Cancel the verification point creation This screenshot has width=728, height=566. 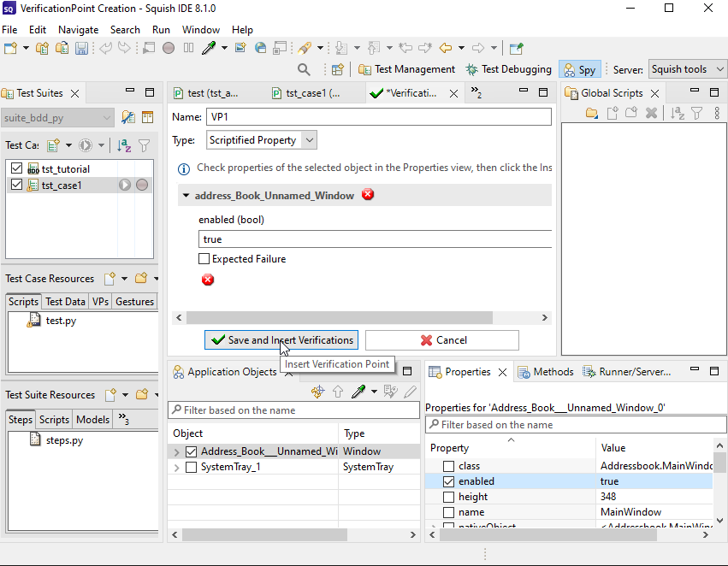point(442,340)
